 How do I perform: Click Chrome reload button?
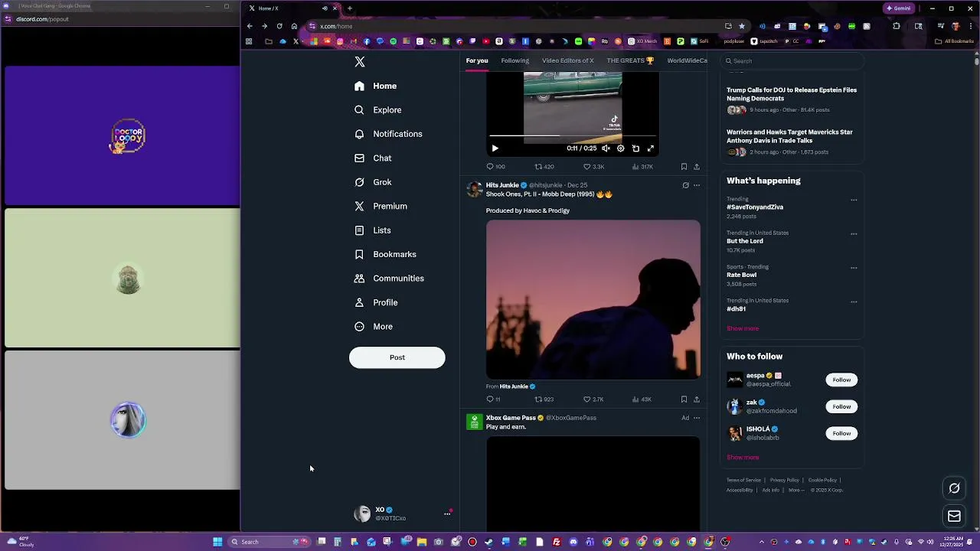tap(279, 26)
